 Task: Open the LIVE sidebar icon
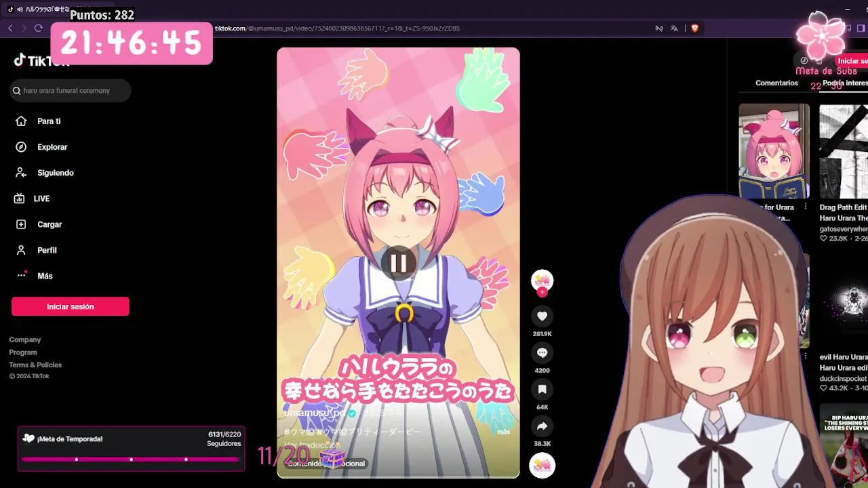click(20, 199)
